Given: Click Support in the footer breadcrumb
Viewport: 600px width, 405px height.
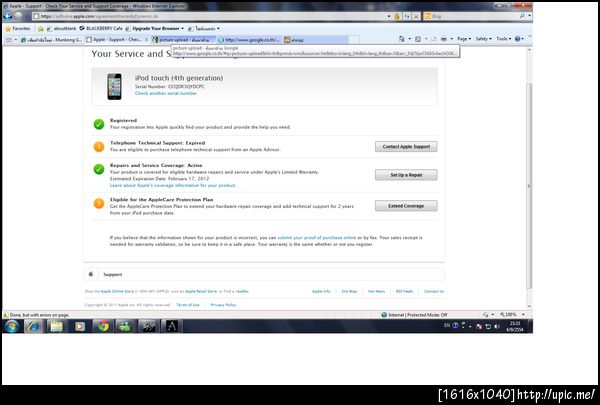Looking at the screenshot, I should point(112,274).
